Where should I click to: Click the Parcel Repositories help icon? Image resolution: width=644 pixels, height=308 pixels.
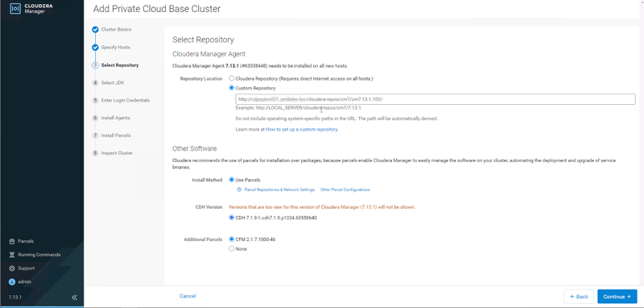[x=239, y=190]
